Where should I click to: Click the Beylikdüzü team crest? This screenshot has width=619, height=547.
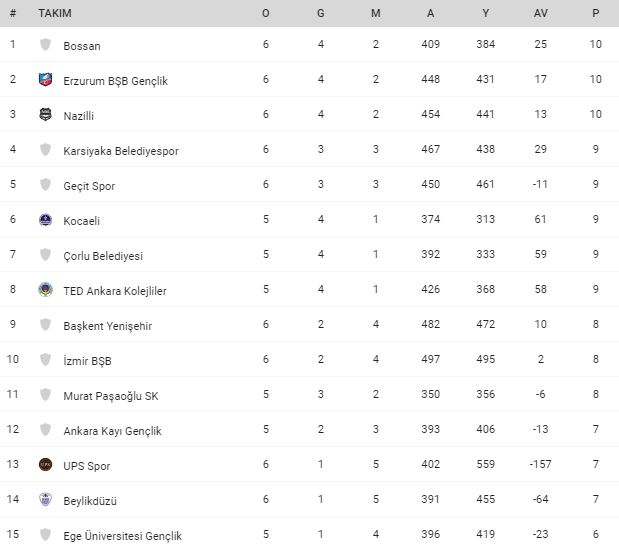coord(45,499)
